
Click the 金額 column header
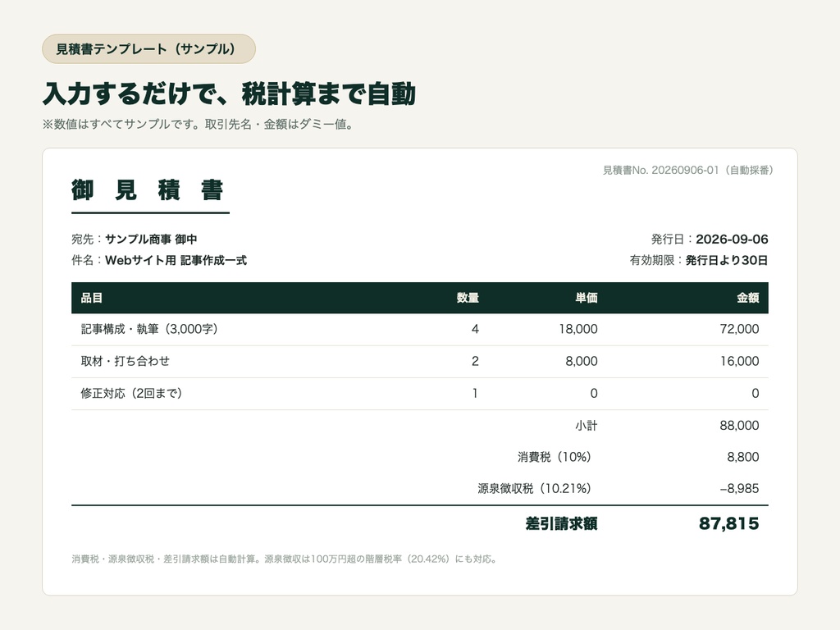pos(748,298)
